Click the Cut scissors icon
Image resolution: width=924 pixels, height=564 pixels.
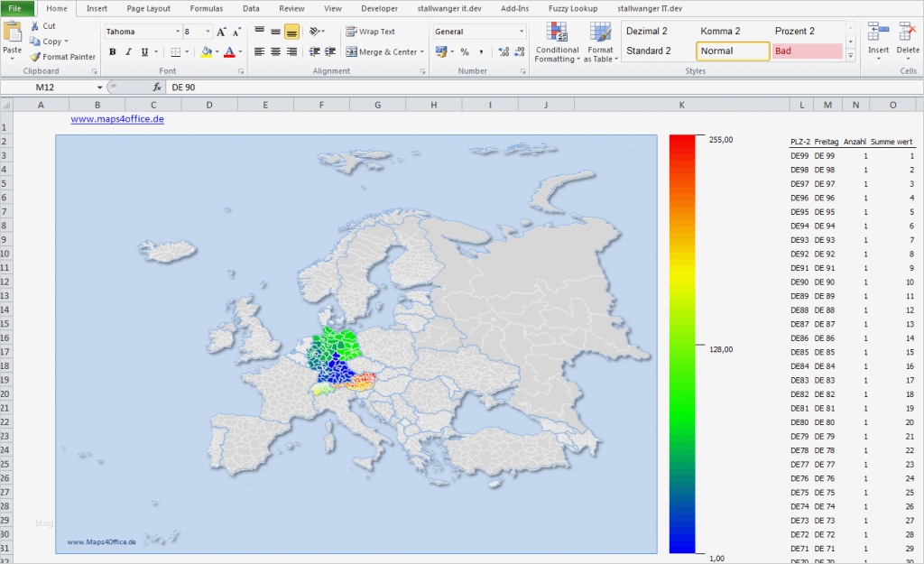tap(35, 26)
